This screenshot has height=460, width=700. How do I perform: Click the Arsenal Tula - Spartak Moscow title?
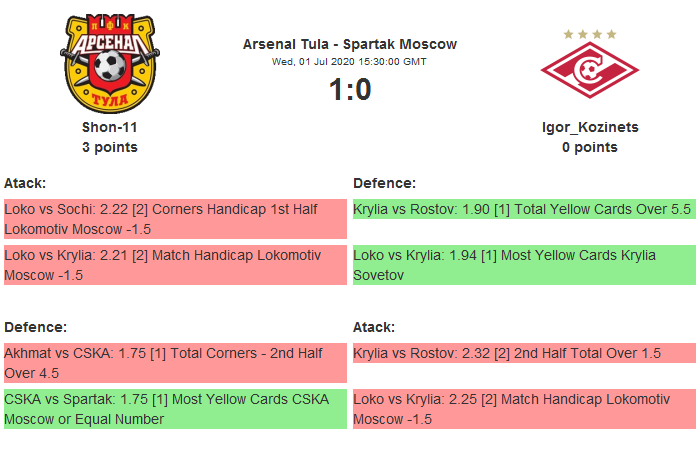click(349, 44)
